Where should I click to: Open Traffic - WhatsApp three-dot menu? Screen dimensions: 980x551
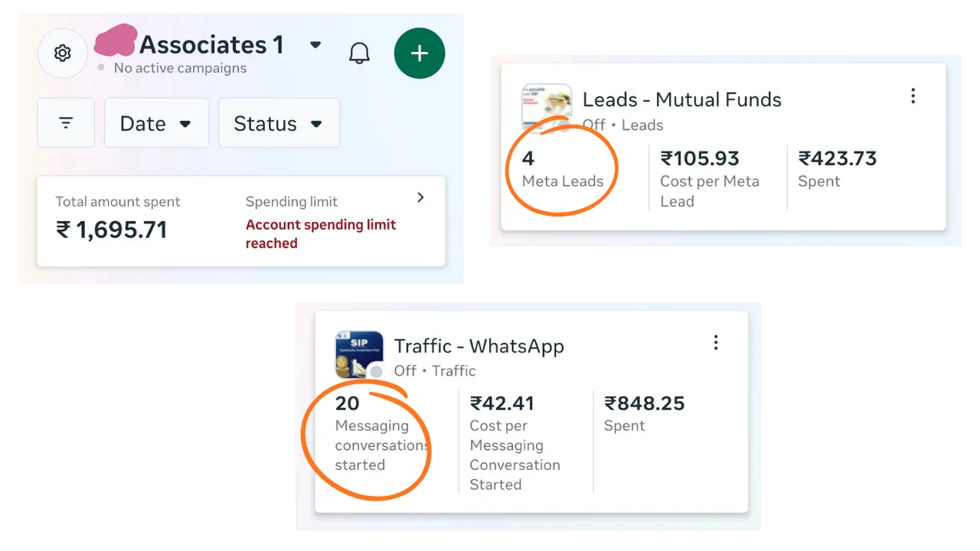pos(716,343)
